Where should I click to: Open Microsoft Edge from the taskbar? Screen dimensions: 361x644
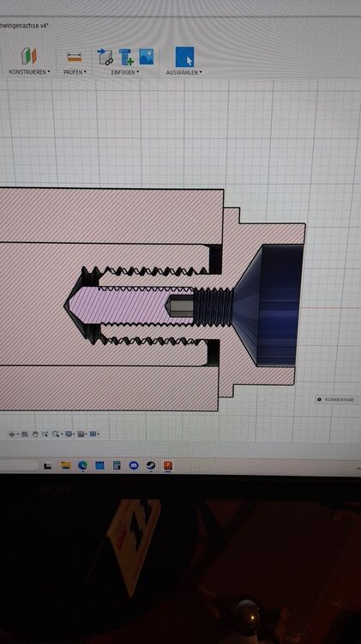tap(82, 465)
